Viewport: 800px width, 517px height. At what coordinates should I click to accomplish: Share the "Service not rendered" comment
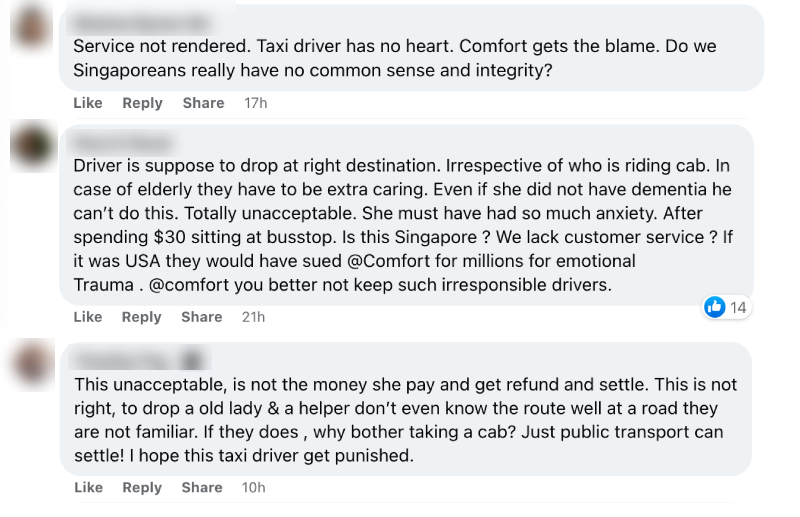coord(203,103)
